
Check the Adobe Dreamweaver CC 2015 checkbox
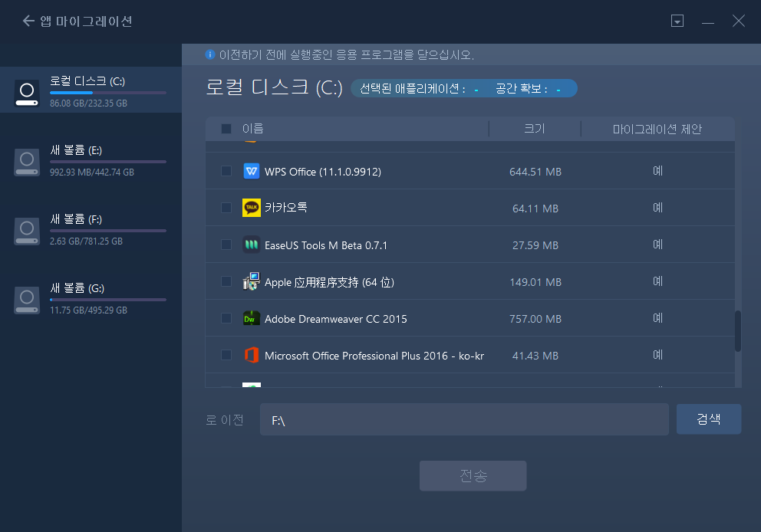point(226,318)
